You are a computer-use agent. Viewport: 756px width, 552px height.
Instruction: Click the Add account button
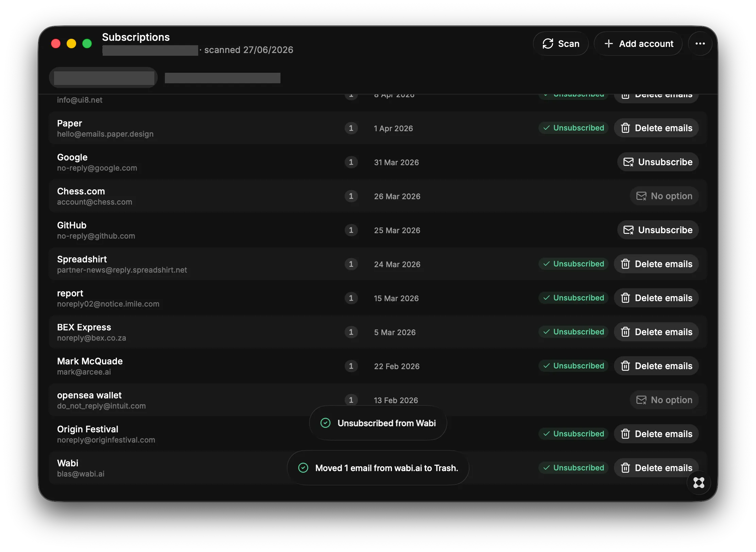[638, 44]
